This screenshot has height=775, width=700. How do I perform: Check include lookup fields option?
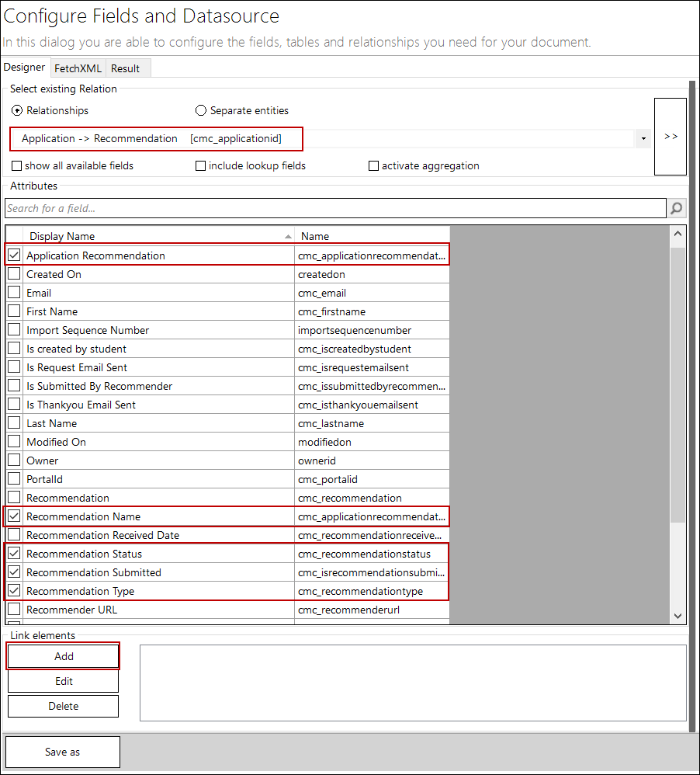pyautogui.click(x=201, y=165)
